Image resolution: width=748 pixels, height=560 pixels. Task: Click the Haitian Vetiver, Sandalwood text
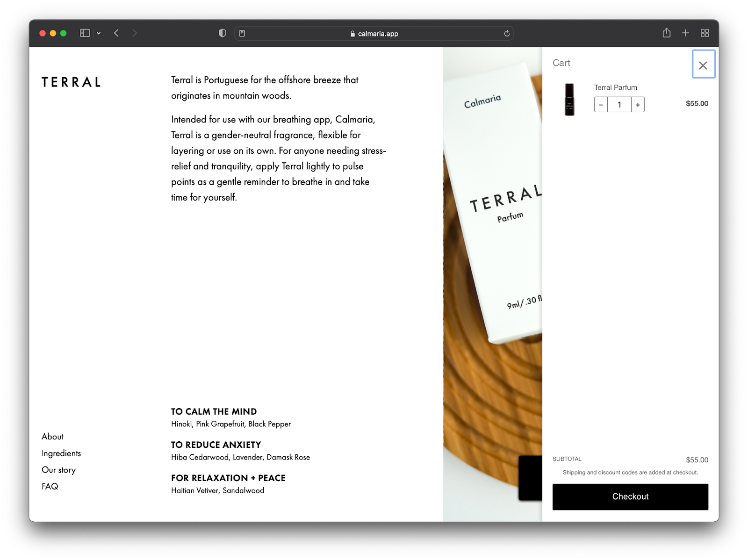click(218, 490)
